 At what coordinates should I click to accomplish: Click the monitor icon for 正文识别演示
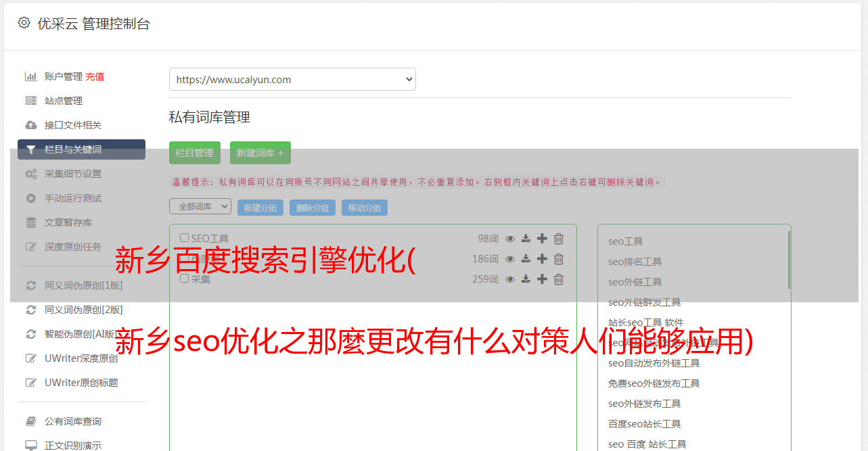31,446
